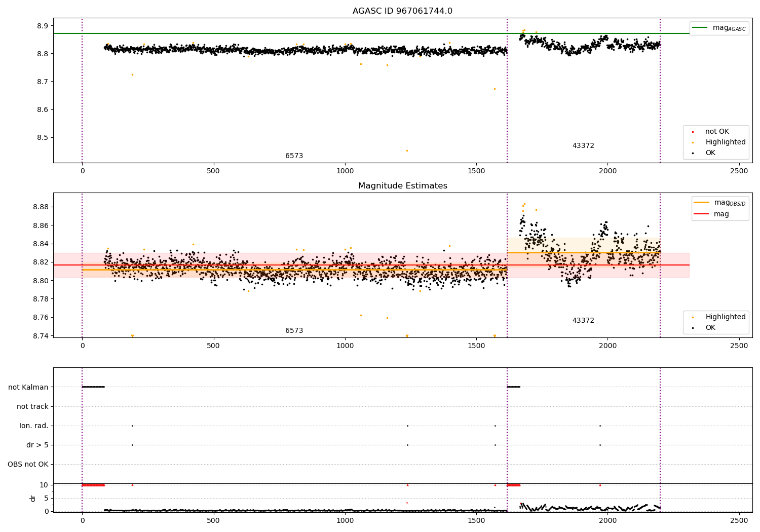This screenshot has height=532, width=760.
Task: Click the mag OBSID legend entry label
Action: click(x=730, y=203)
